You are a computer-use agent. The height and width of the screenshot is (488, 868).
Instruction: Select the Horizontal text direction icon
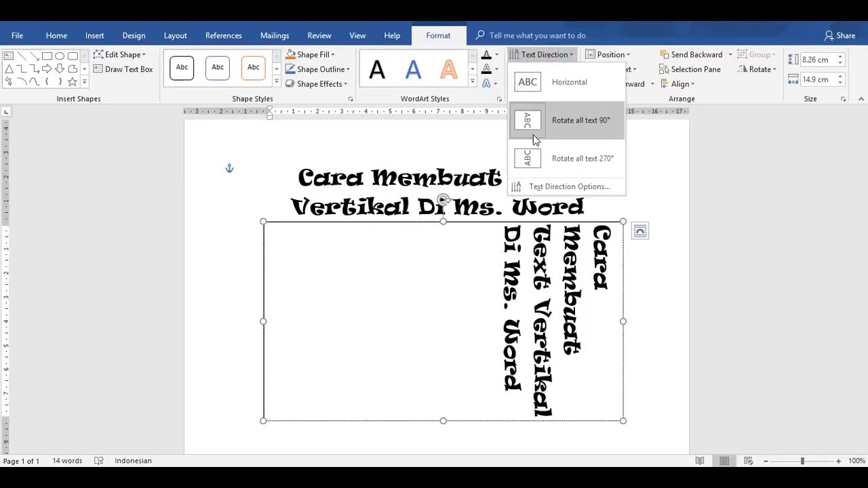point(528,82)
